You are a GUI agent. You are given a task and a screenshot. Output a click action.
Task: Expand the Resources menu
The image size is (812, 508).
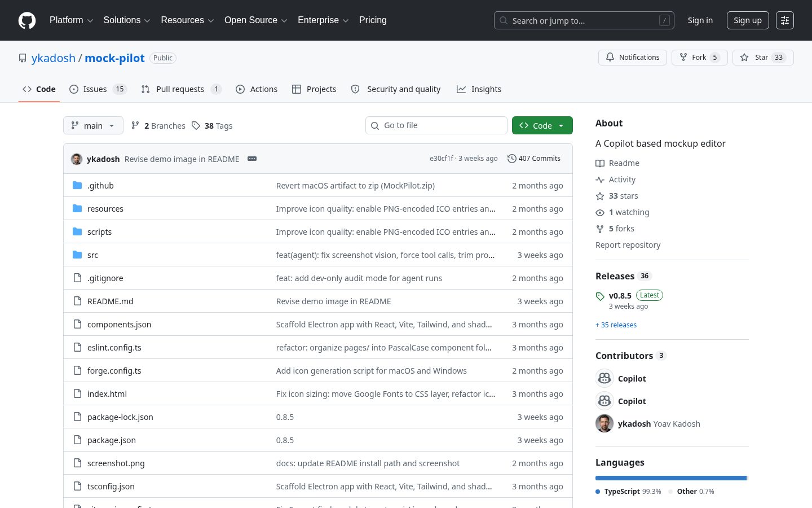tap(187, 20)
